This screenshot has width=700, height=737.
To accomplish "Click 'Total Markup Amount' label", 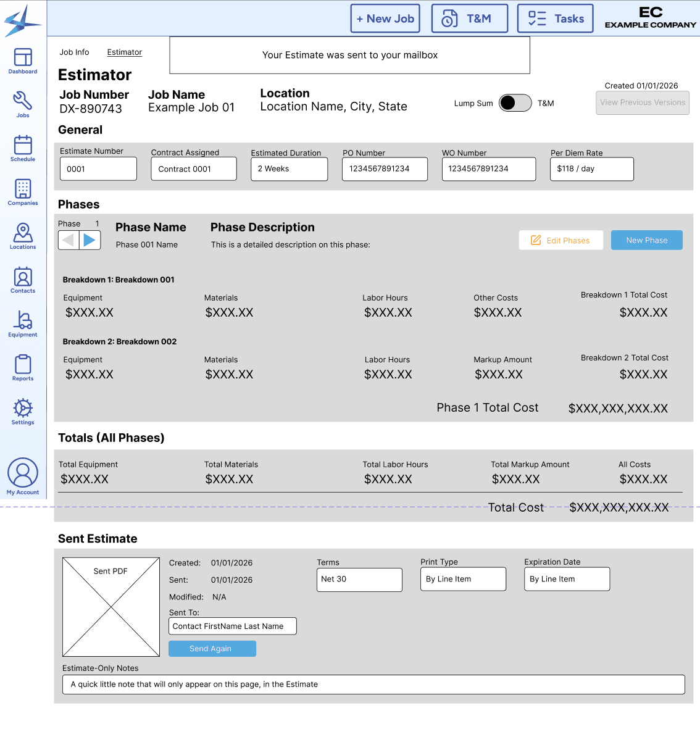I will (x=530, y=464).
